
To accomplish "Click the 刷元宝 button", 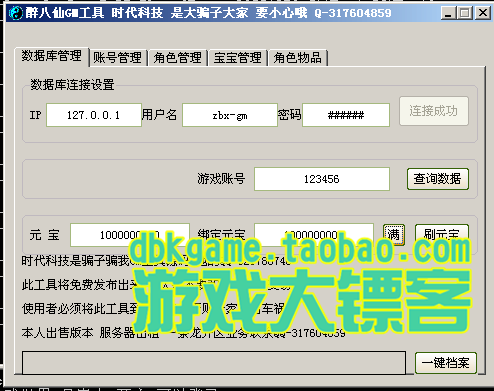I will coord(442,235).
